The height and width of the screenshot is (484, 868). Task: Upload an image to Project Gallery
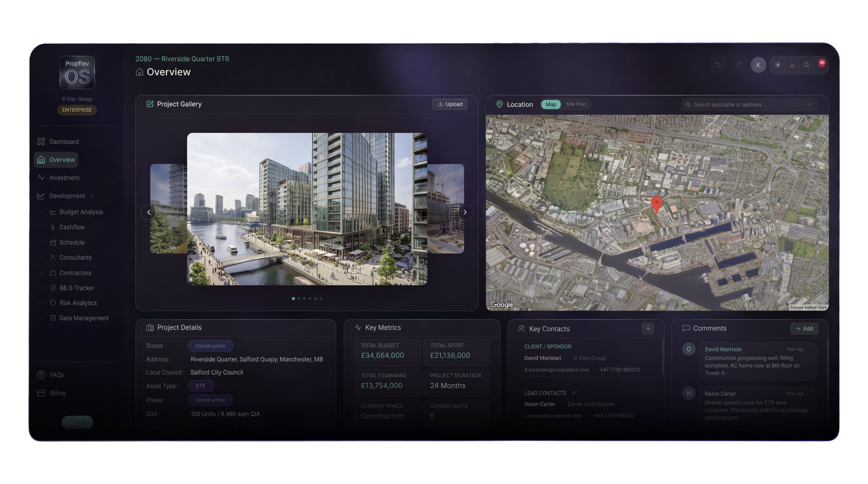450,104
